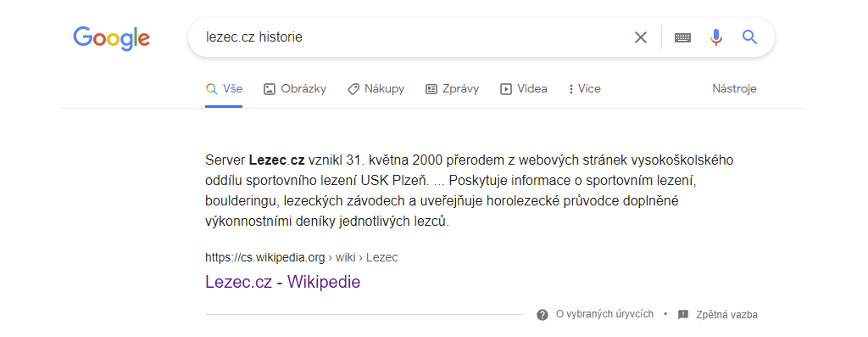Expand the Více more options menu
Viewport: 868px width, 337px height.
[x=585, y=88]
